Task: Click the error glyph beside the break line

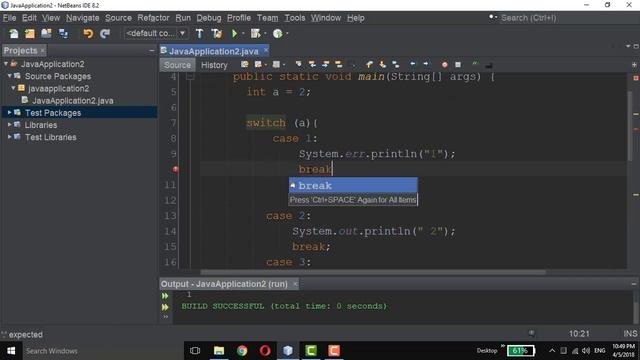Action: (176, 169)
